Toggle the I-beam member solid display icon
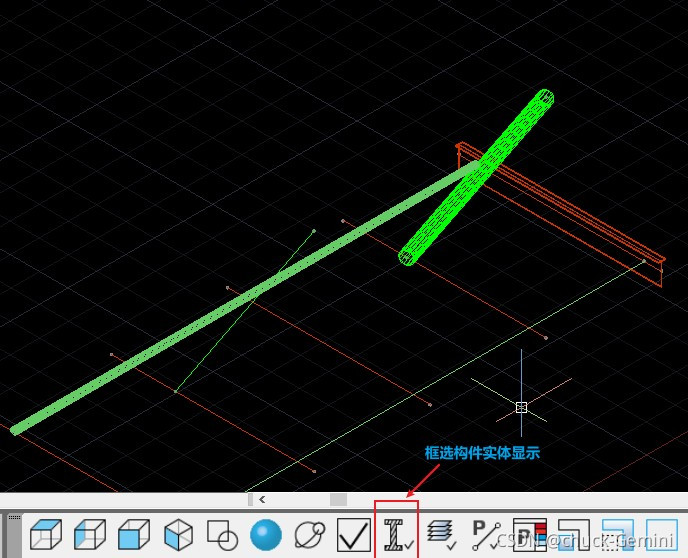Screen dimensions: 688x558 click(x=398, y=535)
